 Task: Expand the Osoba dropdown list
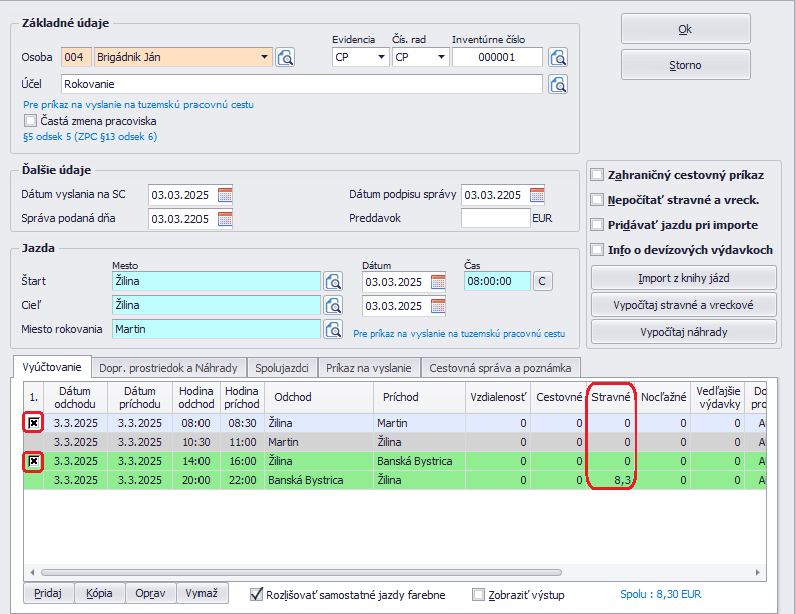click(x=264, y=57)
